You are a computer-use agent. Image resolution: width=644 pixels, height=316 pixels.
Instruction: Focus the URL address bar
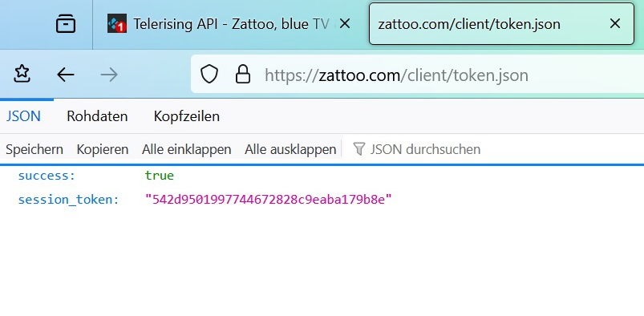417,75
